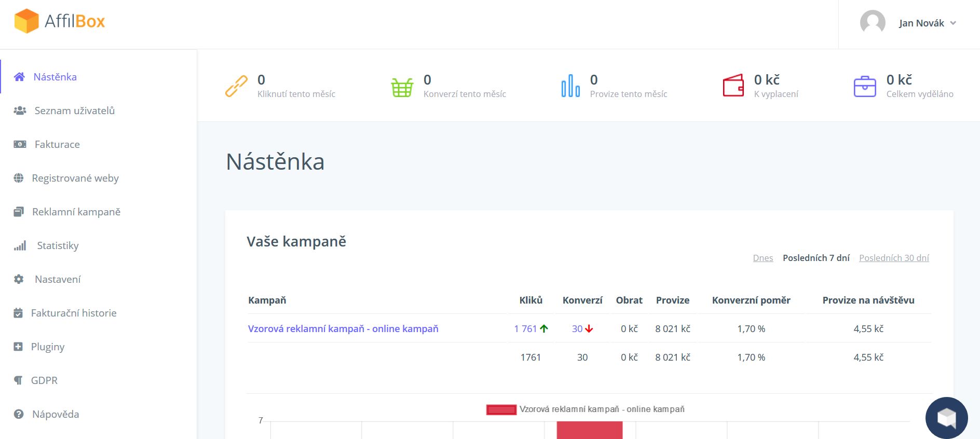Image resolution: width=980 pixels, height=439 pixels.
Task: Click the purple briefcase earnings icon
Action: (x=865, y=86)
